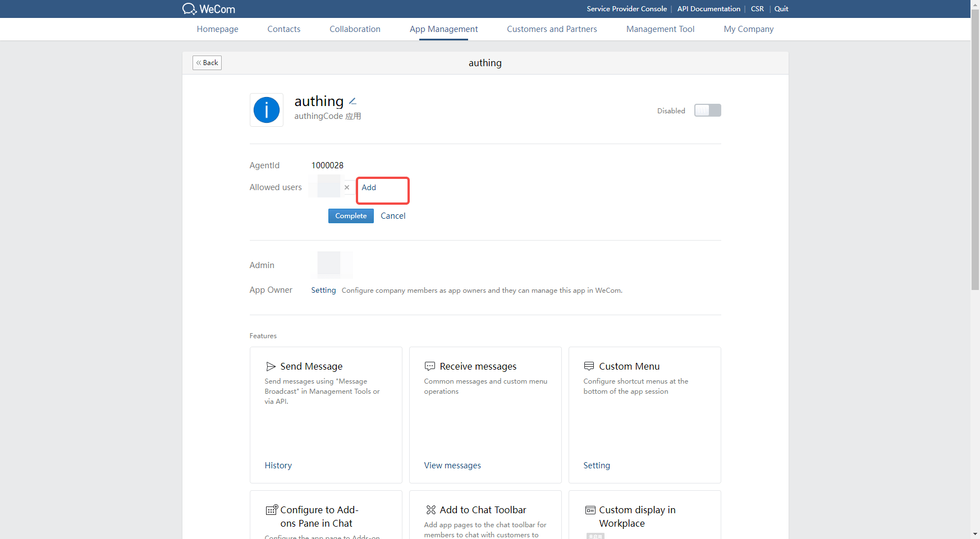
Task: Go to Customers and Partners tab
Action: (x=552, y=29)
